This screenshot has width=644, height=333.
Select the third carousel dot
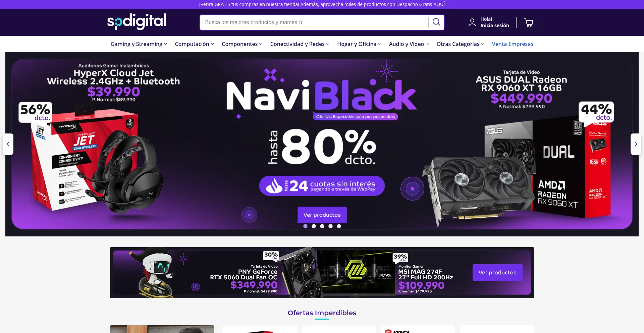click(322, 226)
